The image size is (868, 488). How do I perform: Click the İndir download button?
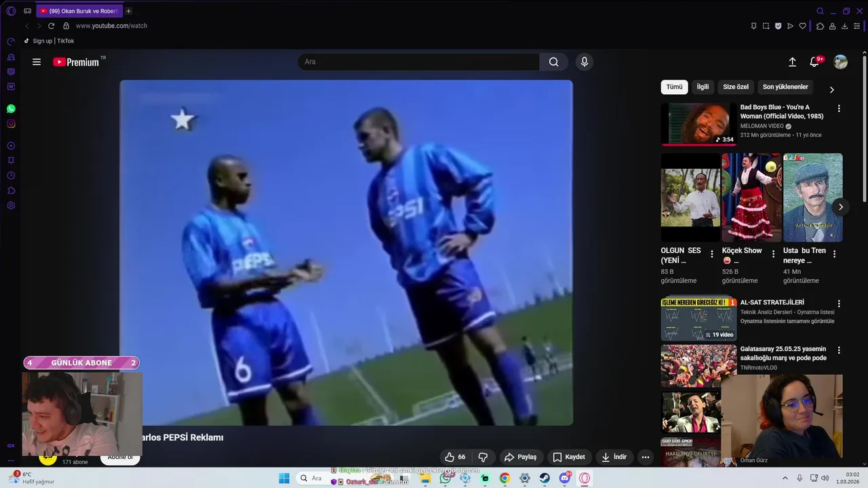(614, 457)
